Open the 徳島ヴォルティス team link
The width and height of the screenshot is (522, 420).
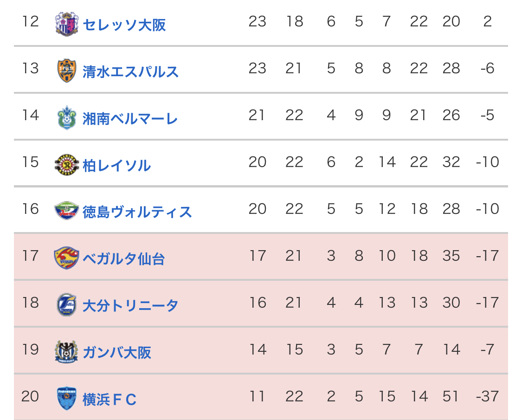click(x=137, y=212)
